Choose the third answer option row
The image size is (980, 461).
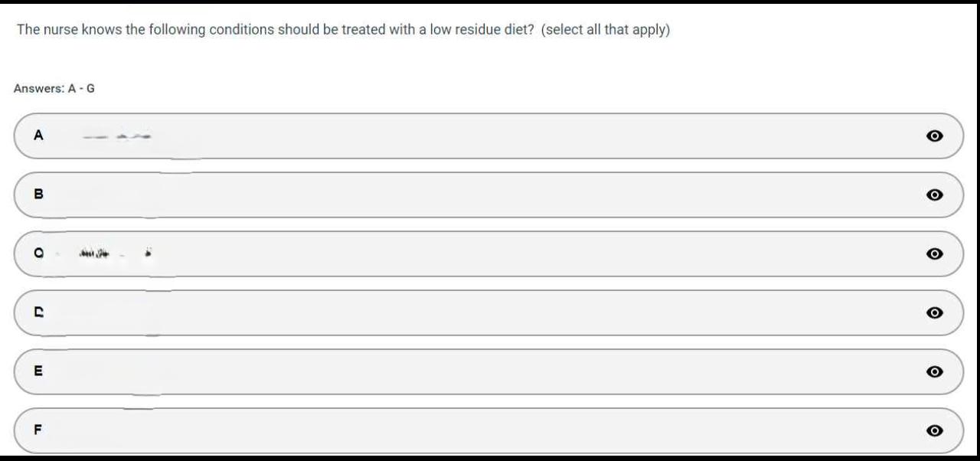pos(488,254)
